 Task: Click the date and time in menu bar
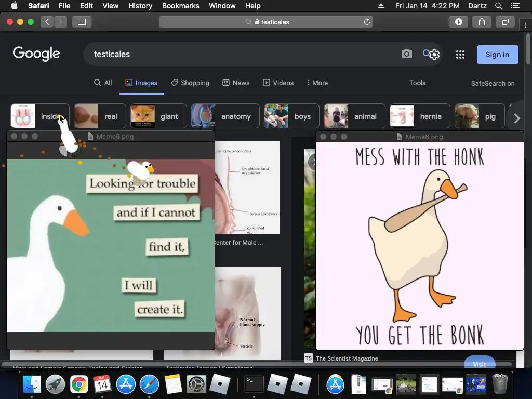pos(427,6)
